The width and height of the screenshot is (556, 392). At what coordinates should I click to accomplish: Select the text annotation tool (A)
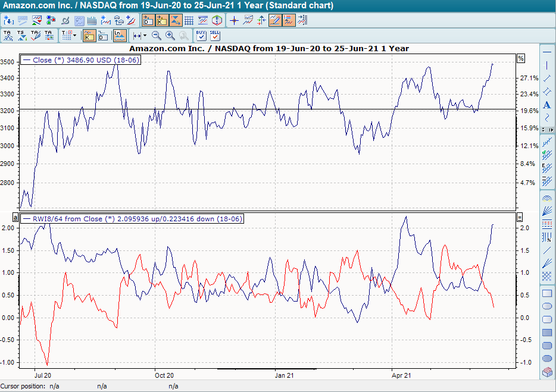point(546,104)
